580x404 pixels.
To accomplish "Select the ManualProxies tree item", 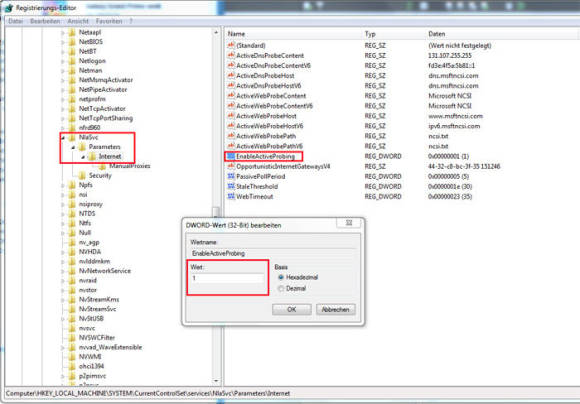I will [x=129, y=166].
